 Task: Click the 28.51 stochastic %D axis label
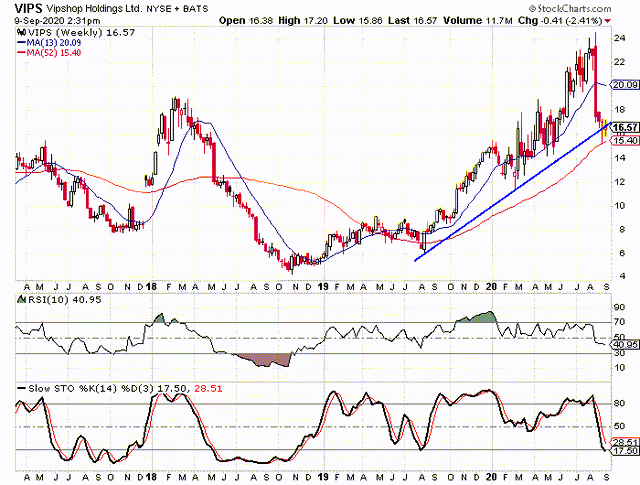tap(626, 443)
